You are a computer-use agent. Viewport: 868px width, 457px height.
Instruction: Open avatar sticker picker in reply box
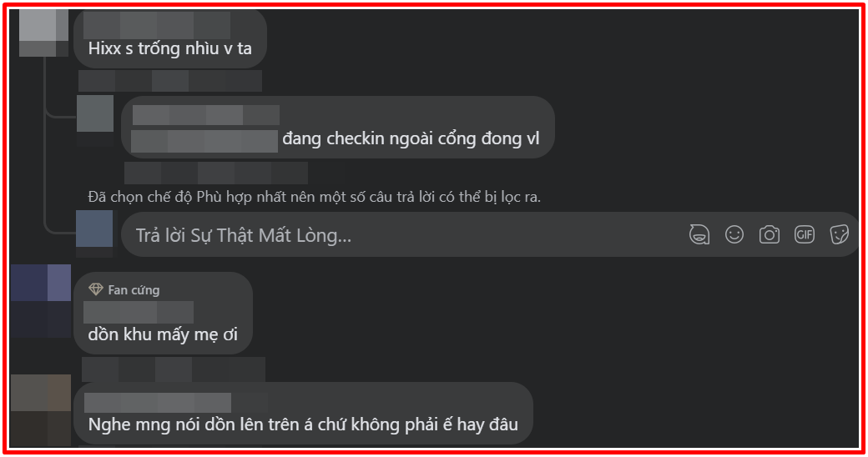pyautogui.click(x=699, y=234)
